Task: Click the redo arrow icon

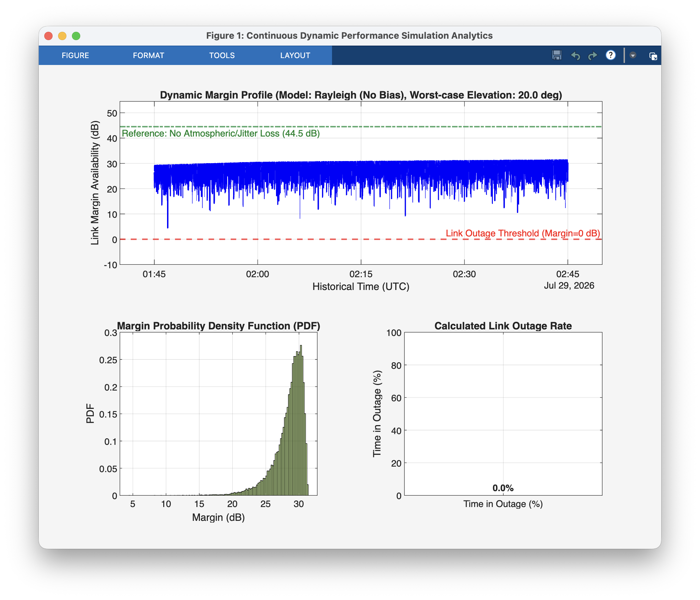Action: tap(593, 56)
